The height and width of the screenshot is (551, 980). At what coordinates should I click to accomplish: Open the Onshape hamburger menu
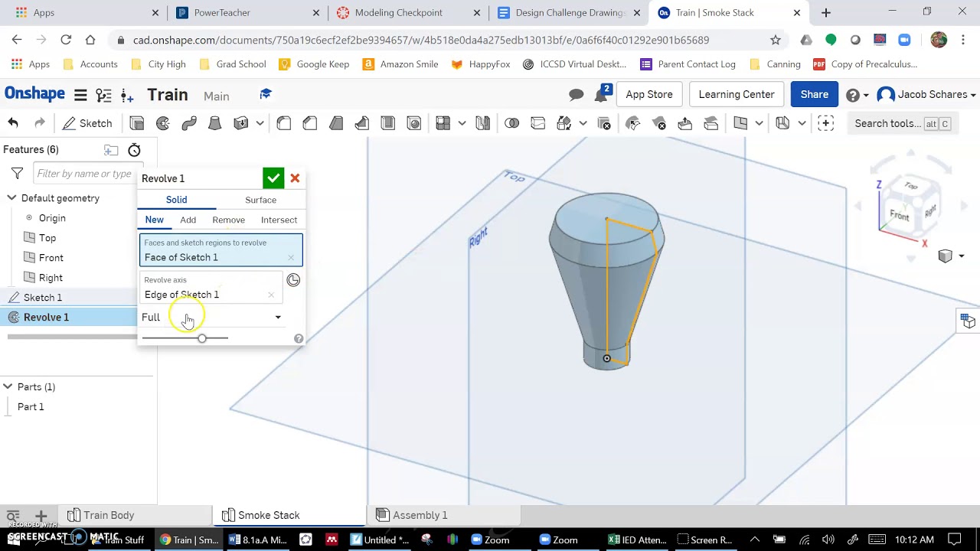pyautogui.click(x=80, y=95)
